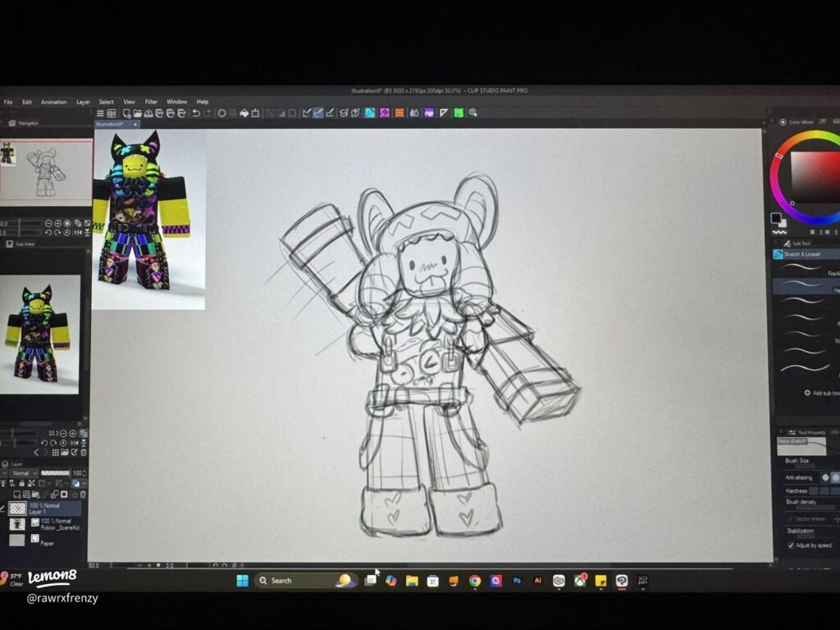Click the question mark help toolbar icon
The height and width of the screenshot is (630, 840).
tap(354, 113)
